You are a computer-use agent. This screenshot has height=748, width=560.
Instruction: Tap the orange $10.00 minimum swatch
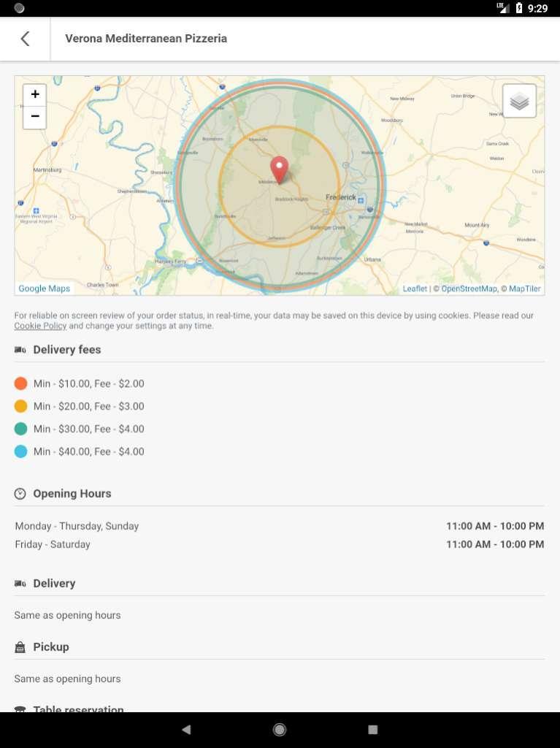pos(21,383)
